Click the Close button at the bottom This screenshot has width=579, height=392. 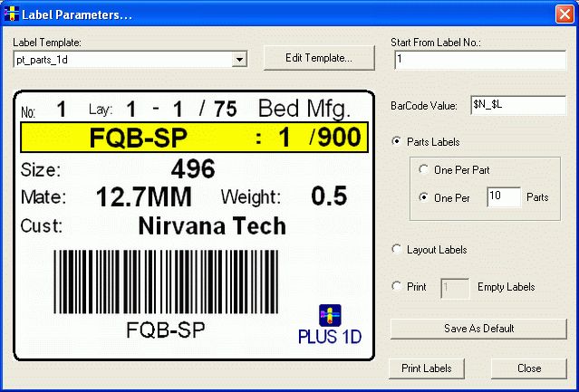pyautogui.click(x=529, y=368)
